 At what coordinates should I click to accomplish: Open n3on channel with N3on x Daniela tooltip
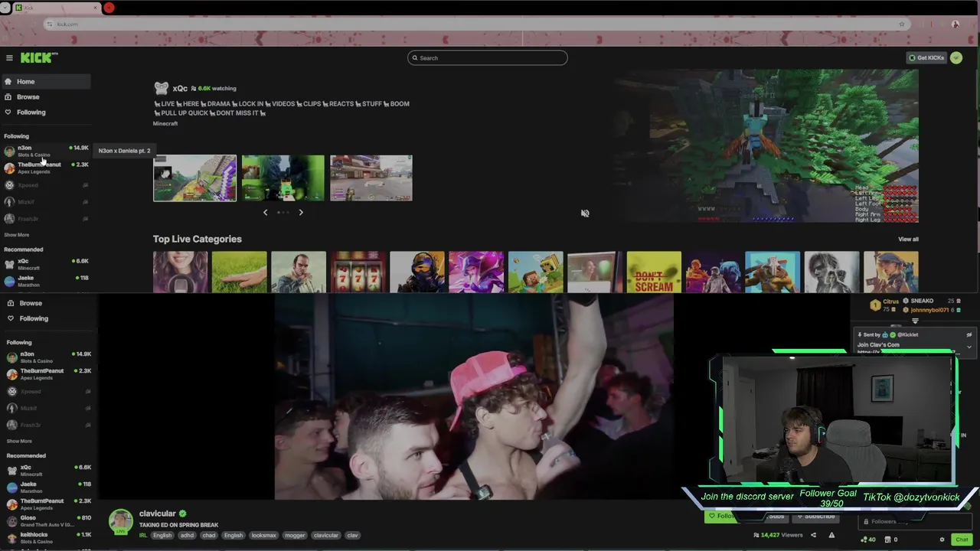pos(46,151)
